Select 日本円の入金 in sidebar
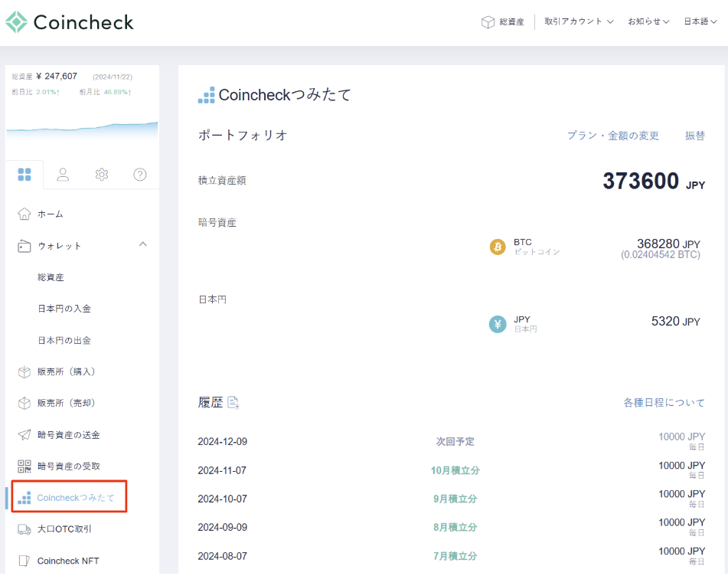This screenshot has width=728, height=576. click(64, 309)
